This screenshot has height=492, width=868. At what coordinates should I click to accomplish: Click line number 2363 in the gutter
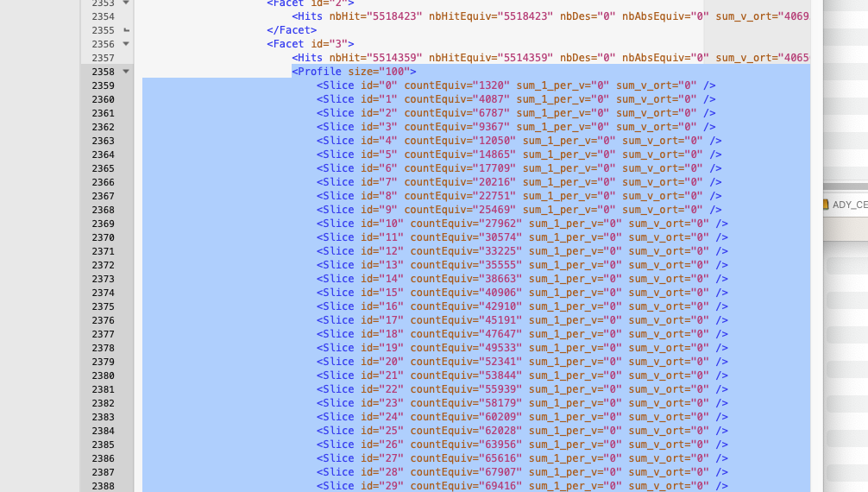click(x=103, y=141)
